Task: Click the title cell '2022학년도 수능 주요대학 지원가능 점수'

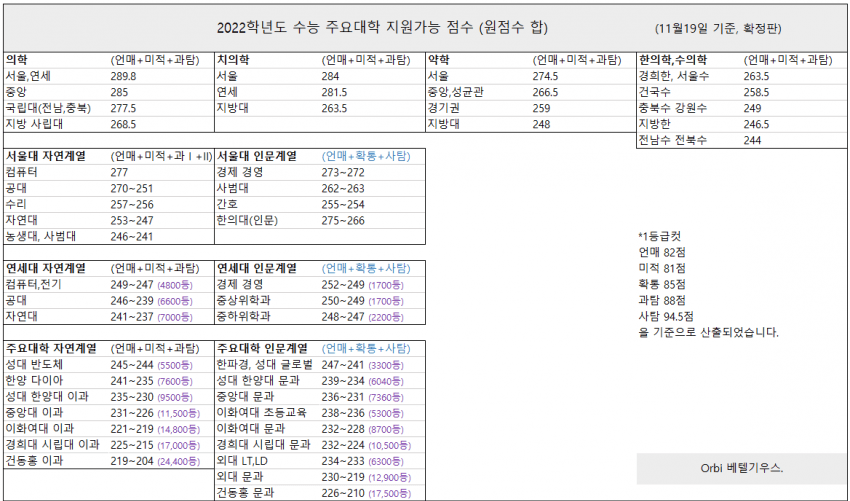Action: [382, 28]
